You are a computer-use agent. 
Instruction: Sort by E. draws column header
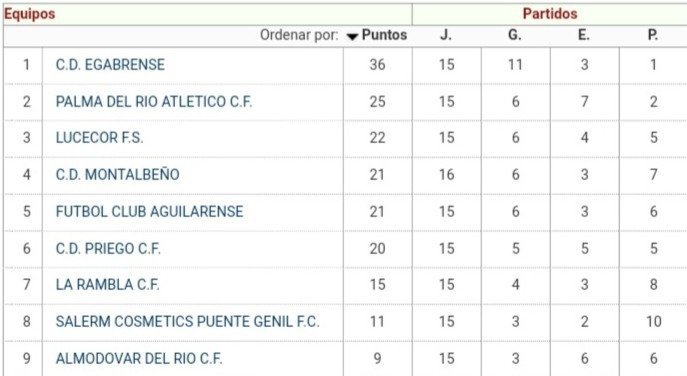point(584,35)
